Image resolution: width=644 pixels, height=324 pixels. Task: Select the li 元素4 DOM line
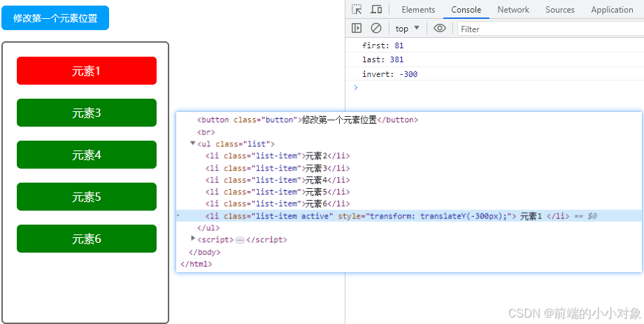278,180
